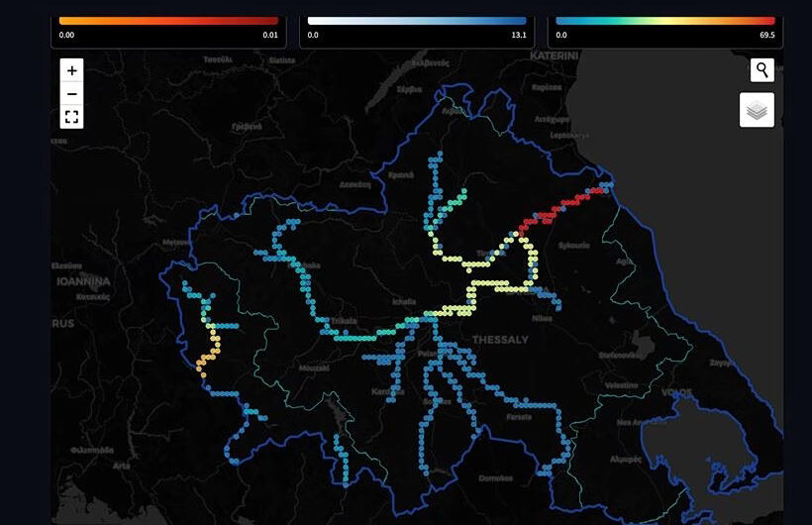812x525 pixels.
Task: Click the IOANNINA city label
Action: point(80,282)
